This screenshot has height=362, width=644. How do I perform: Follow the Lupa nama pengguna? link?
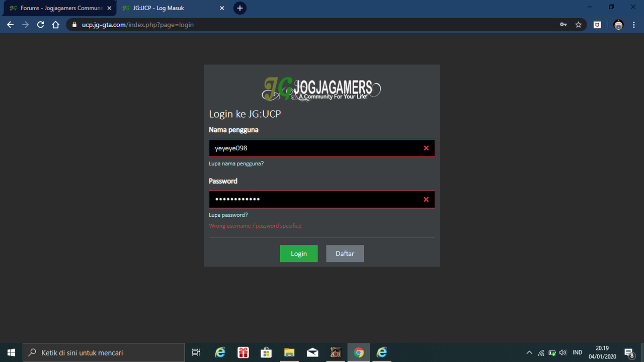tap(236, 163)
